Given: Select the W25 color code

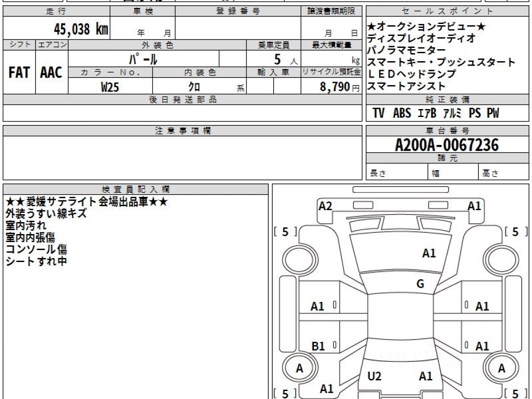Looking at the screenshot, I should click(110, 87).
